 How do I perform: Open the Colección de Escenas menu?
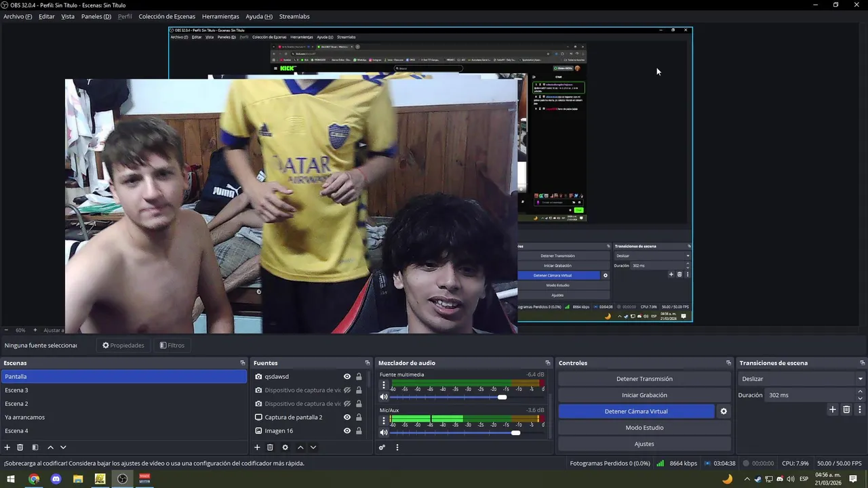[x=167, y=16]
